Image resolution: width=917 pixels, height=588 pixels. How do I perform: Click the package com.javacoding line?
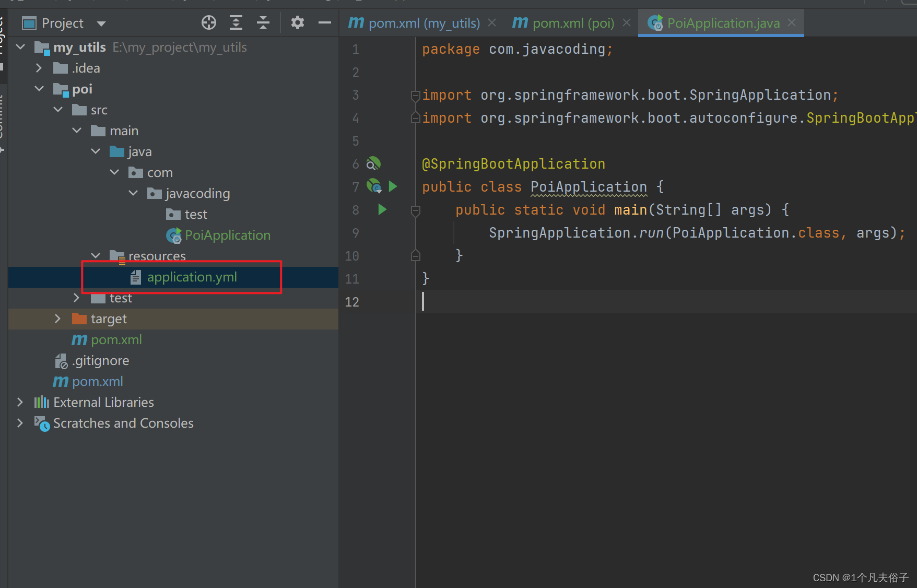(x=518, y=49)
